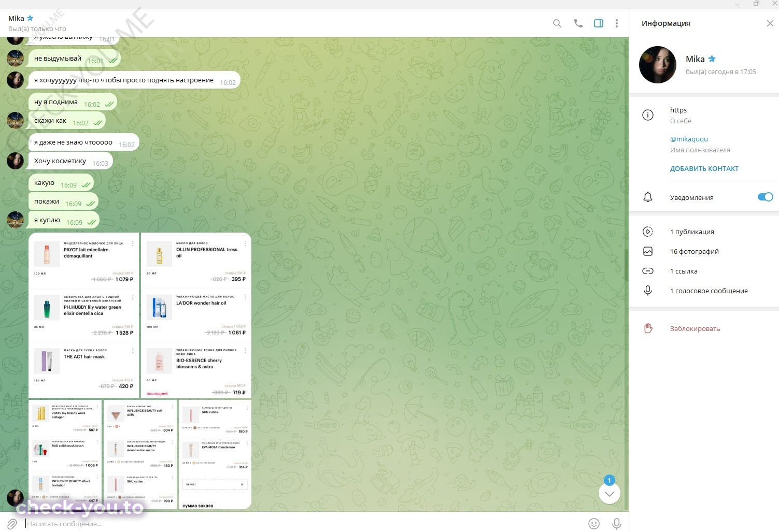
Task: Click the ДОБАВИТЬ КОНТАКТ button
Action: point(704,168)
